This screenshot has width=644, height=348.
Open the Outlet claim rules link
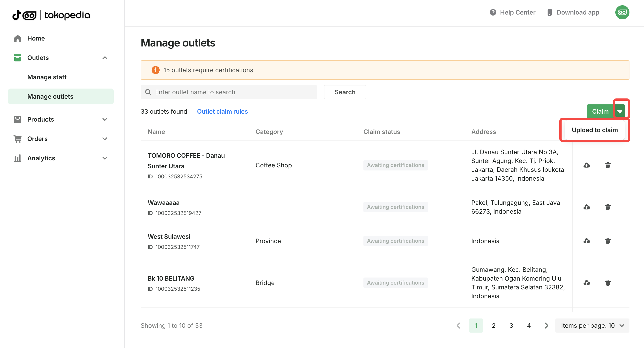222,111
